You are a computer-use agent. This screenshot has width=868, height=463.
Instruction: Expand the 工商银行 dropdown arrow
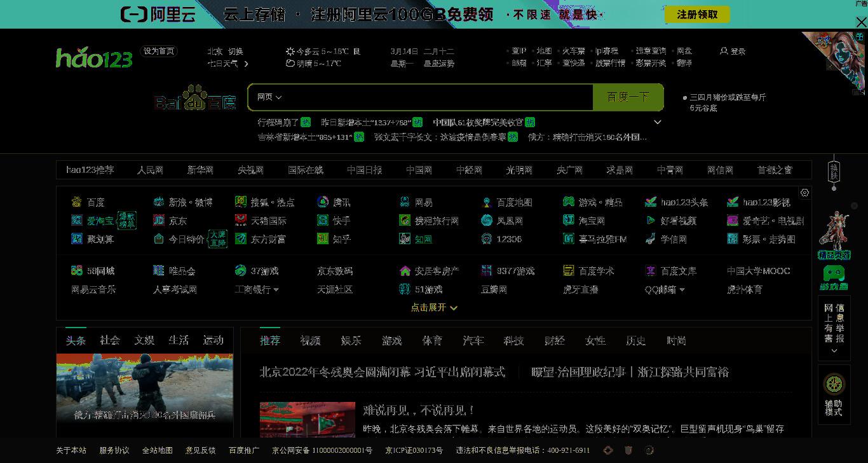[x=276, y=290]
